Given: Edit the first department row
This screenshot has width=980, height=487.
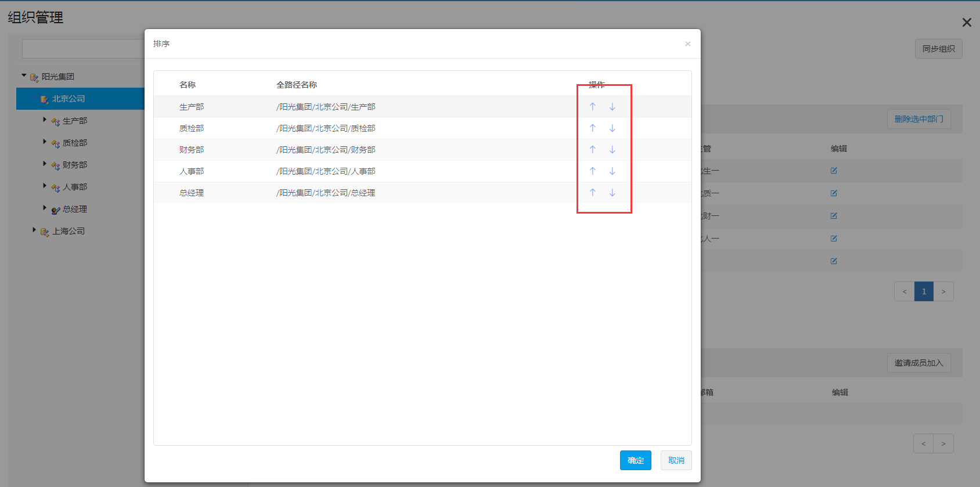Looking at the screenshot, I should point(834,171).
